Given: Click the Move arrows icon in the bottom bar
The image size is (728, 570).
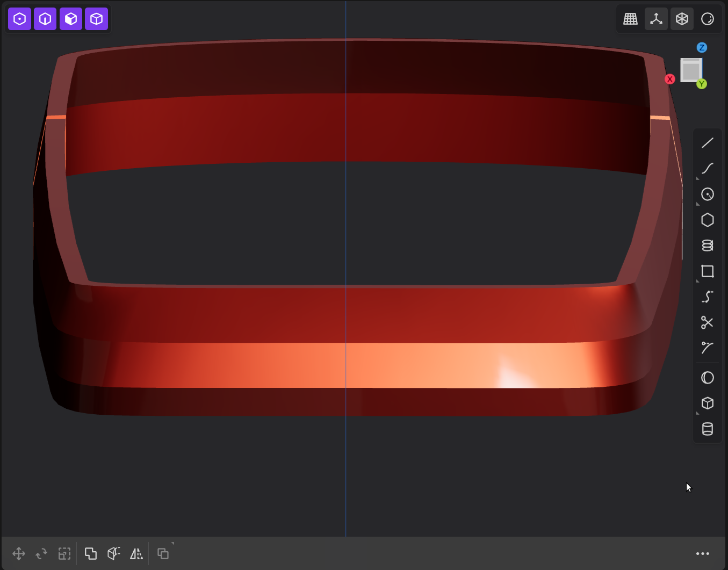Looking at the screenshot, I should coord(19,553).
